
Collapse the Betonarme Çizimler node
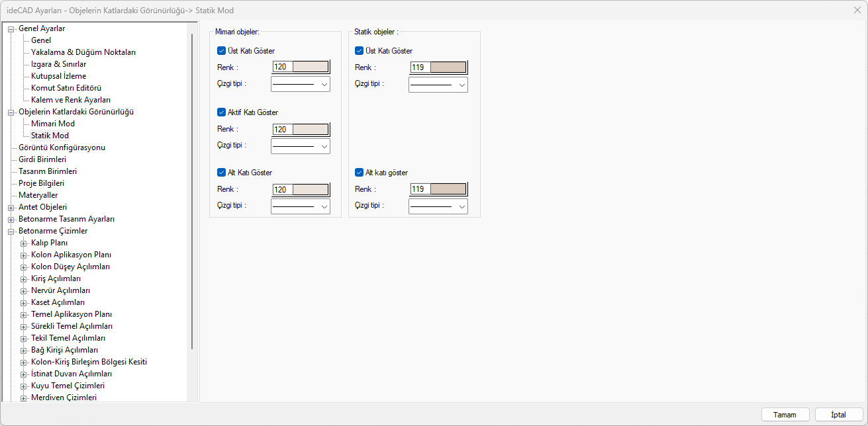[x=11, y=231]
